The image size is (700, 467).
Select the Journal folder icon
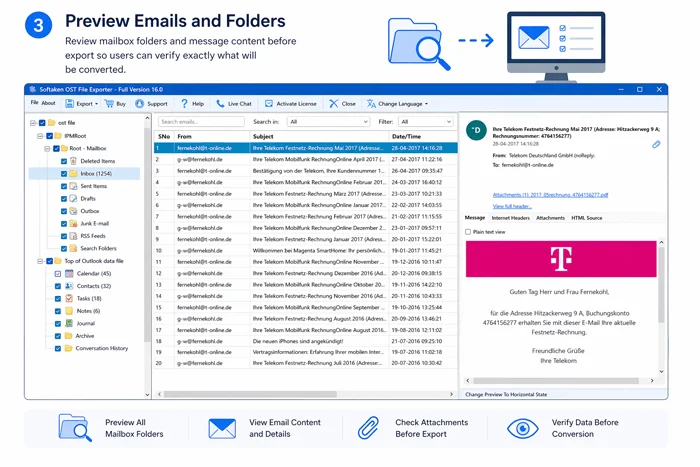click(x=69, y=323)
